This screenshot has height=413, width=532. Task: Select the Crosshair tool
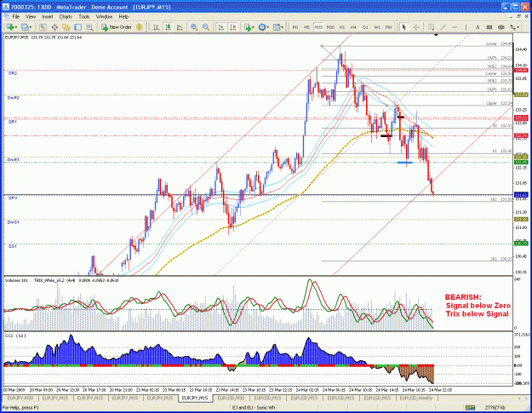tap(416, 27)
